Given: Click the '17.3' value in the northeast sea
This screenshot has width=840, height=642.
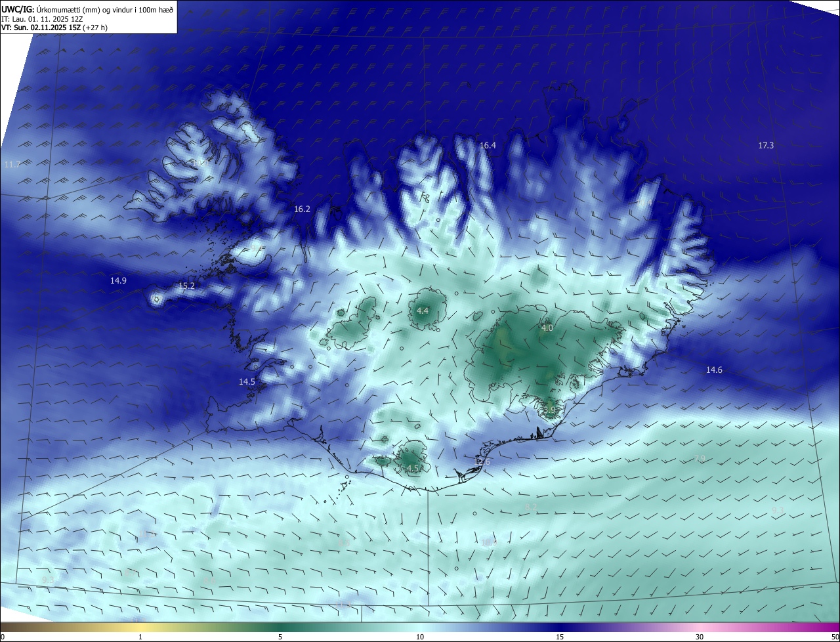Looking at the screenshot, I should (x=766, y=146).
